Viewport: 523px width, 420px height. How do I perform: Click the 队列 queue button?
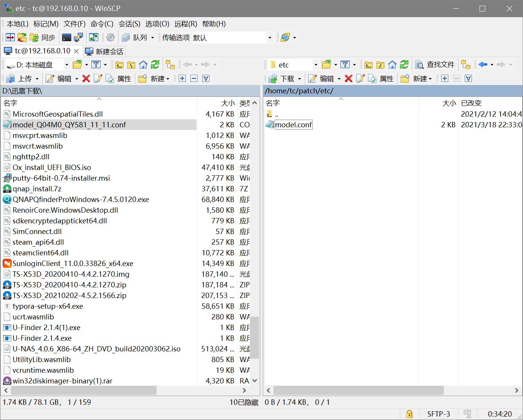coord(134,37)
